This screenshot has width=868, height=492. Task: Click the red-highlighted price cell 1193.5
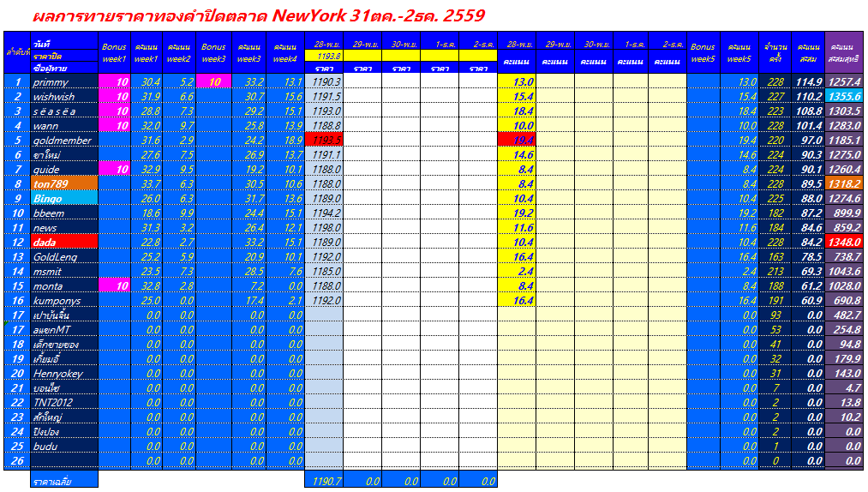coord(324,141)
